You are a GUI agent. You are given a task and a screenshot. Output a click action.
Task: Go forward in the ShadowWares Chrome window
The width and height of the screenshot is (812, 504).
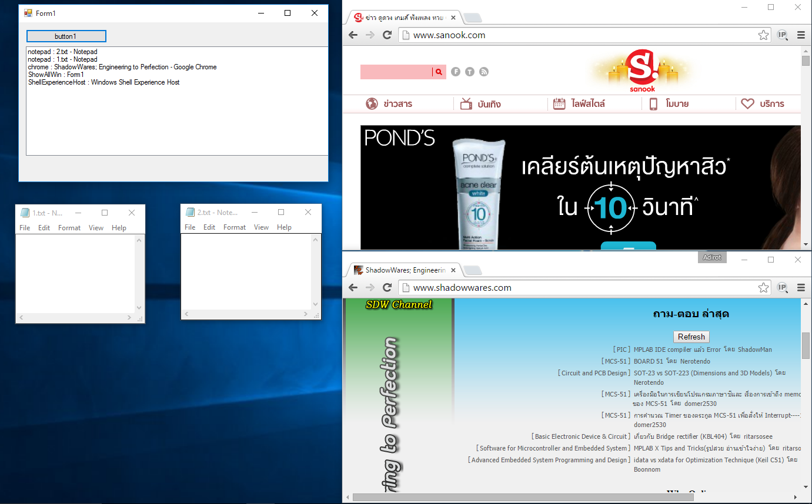pos(370,288)
